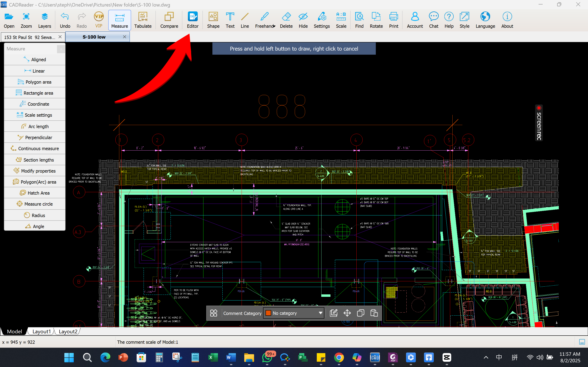
Task: Select the Zoom tool
Action: point(26,20)
